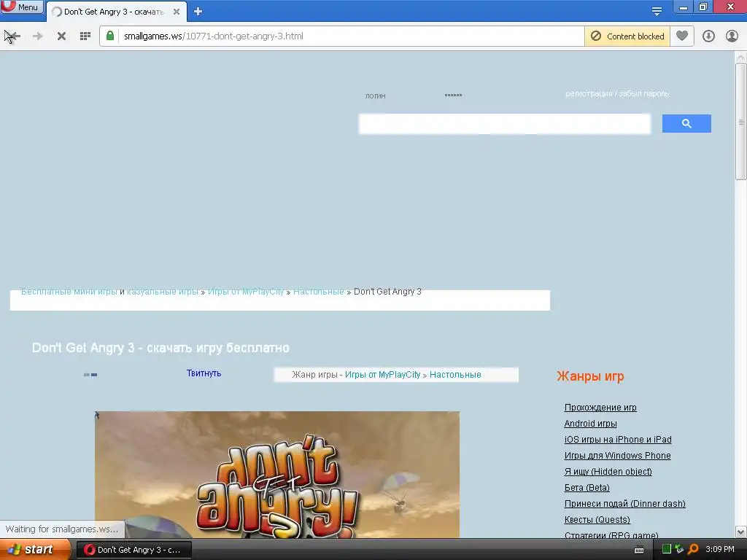The image size is (747, 560).
Task: Open казуальные игры breadcrumb link
Action: click(163, 292)
